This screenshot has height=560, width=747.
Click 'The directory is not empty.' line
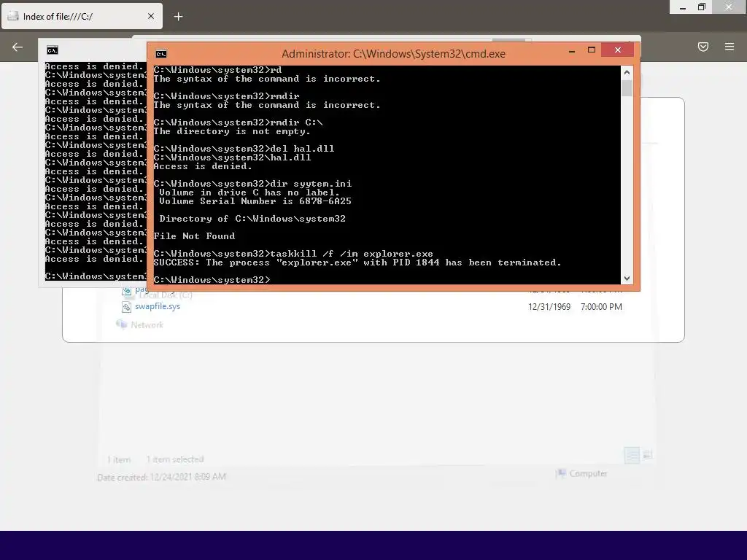[231, 131]
